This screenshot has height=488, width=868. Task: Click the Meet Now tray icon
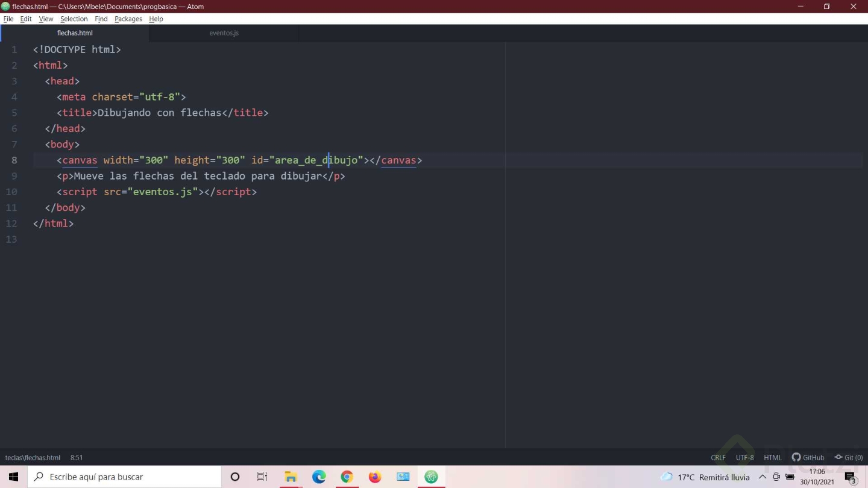[x=776, y=477]
